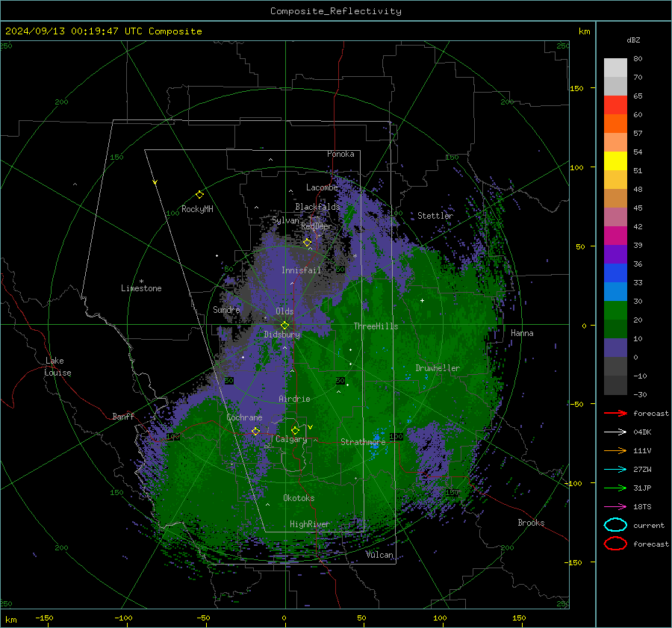This screenshot has height=628, width=672.
Task: Pick the magenta 39–42 dBZ swatch
Action: coord(615,236)
